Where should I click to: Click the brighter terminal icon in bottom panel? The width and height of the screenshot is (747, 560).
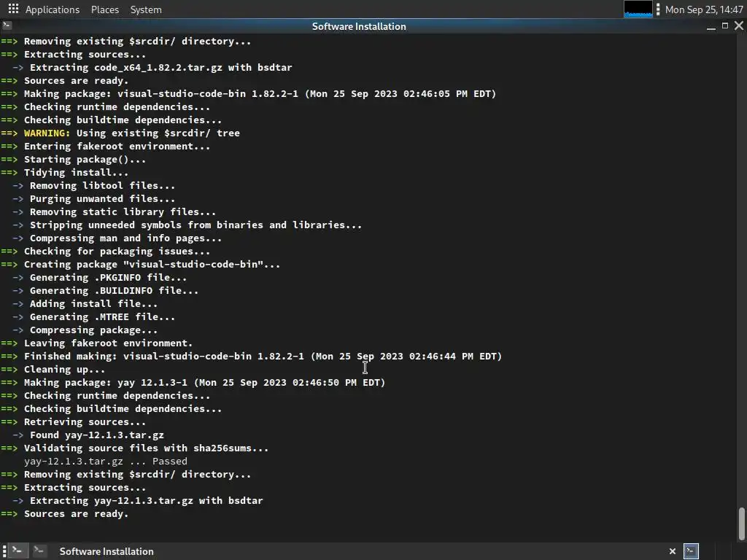pos(17,551)
